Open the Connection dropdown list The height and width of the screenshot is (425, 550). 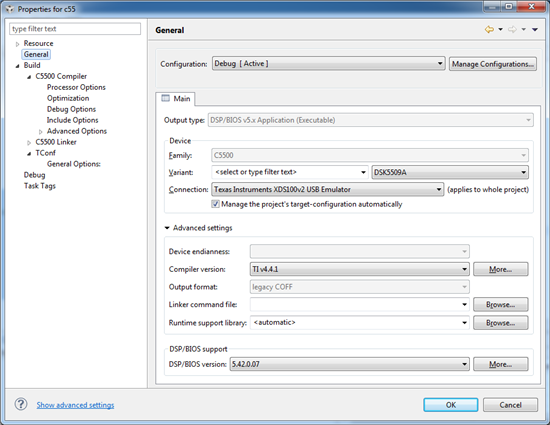click(328, 189)
